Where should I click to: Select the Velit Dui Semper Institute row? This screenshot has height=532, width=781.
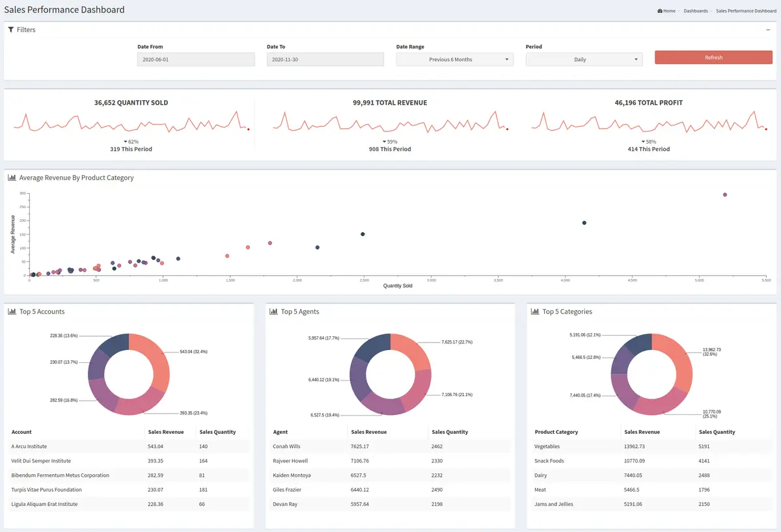130,460
